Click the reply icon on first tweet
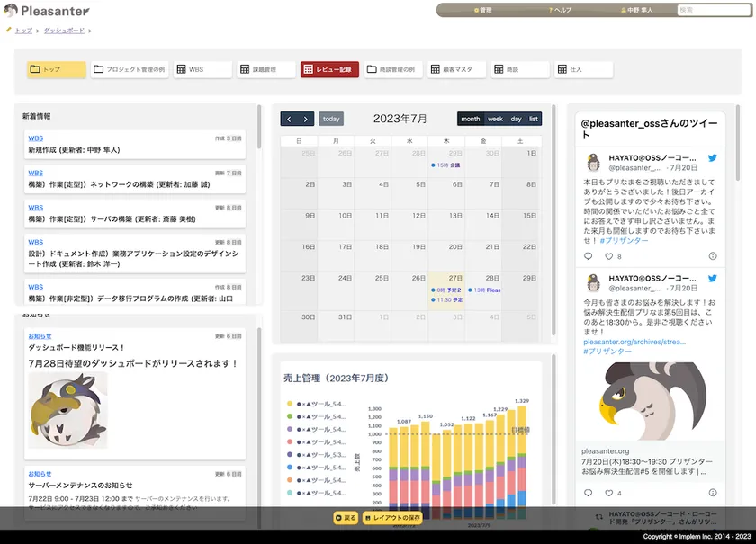The height and width of the screenshot is (544, 756). (589, 256)
